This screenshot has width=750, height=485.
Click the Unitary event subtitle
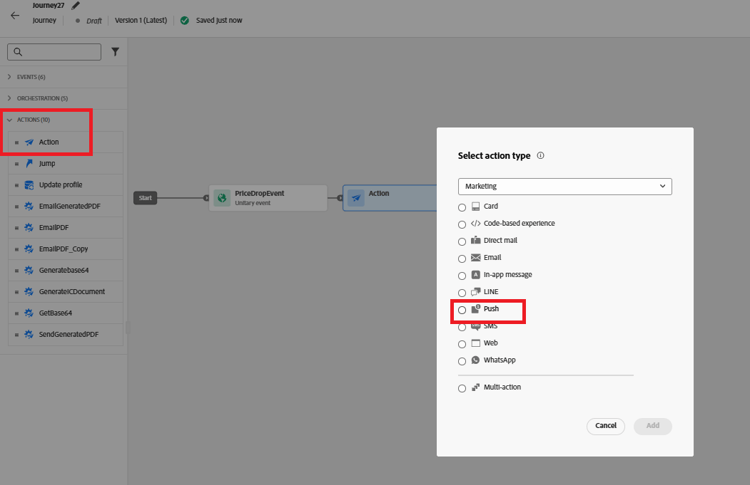pyautogui.click(x=253, y=203)
